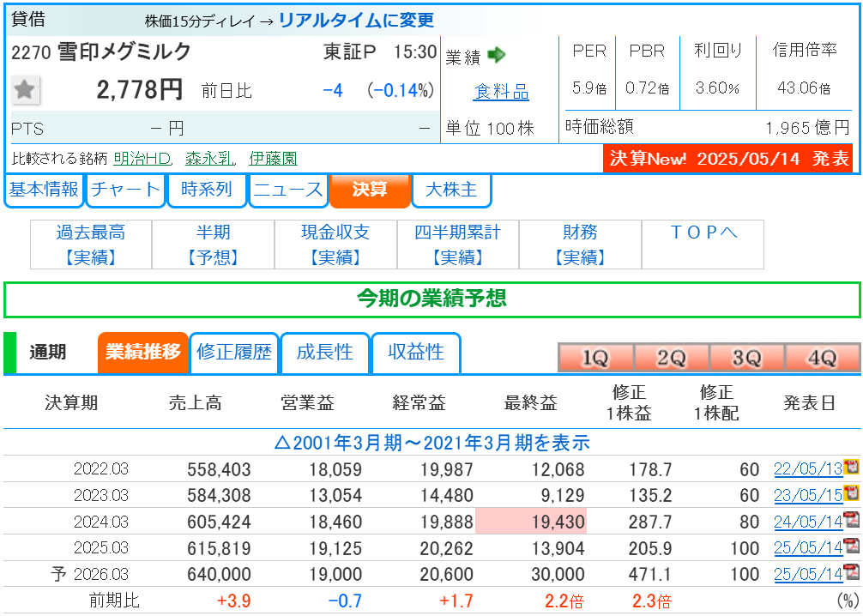Click the 2023.03 営業益 value 13,054
The height and width of the screenshot is (616, 863).
click(x=335, y=496)
